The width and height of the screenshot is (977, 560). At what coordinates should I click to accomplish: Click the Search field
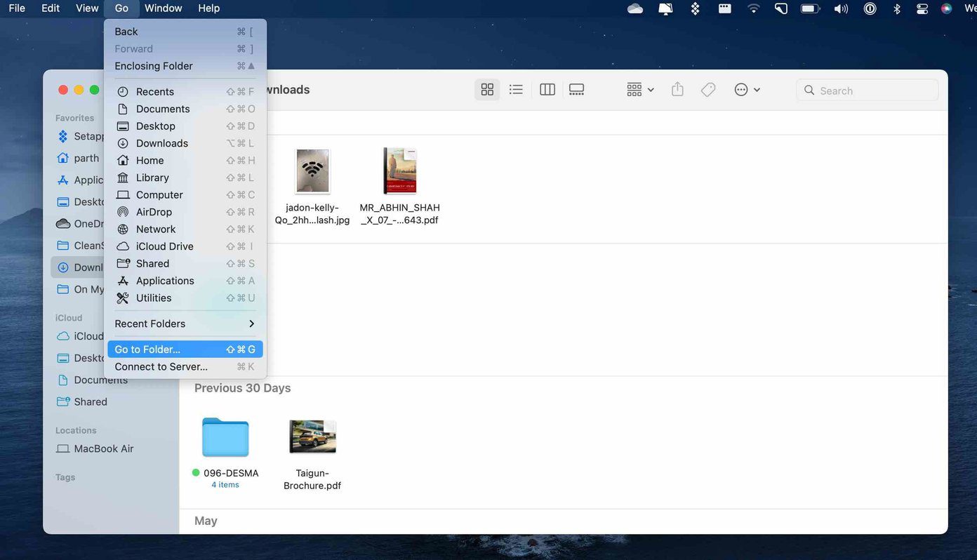pos(868,91)
